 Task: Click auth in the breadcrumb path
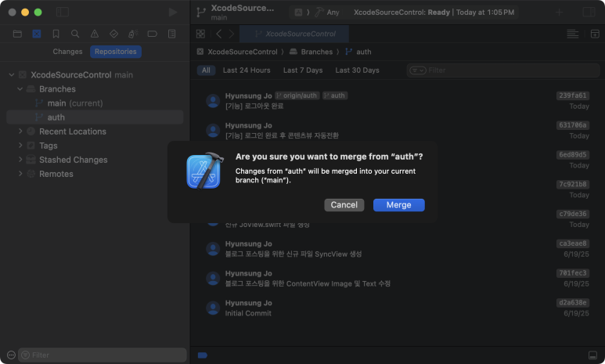(363, 52)
